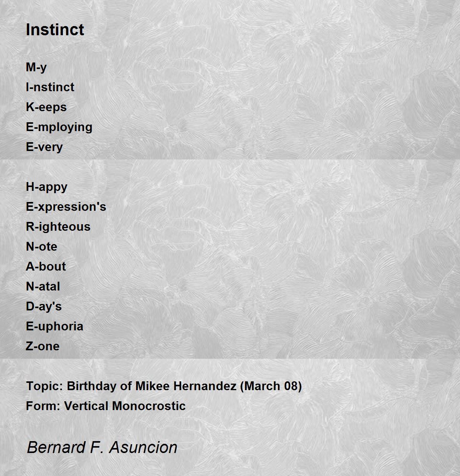460x476 pixels.
Task: Click the line "Z-one"
Action: 43,346
